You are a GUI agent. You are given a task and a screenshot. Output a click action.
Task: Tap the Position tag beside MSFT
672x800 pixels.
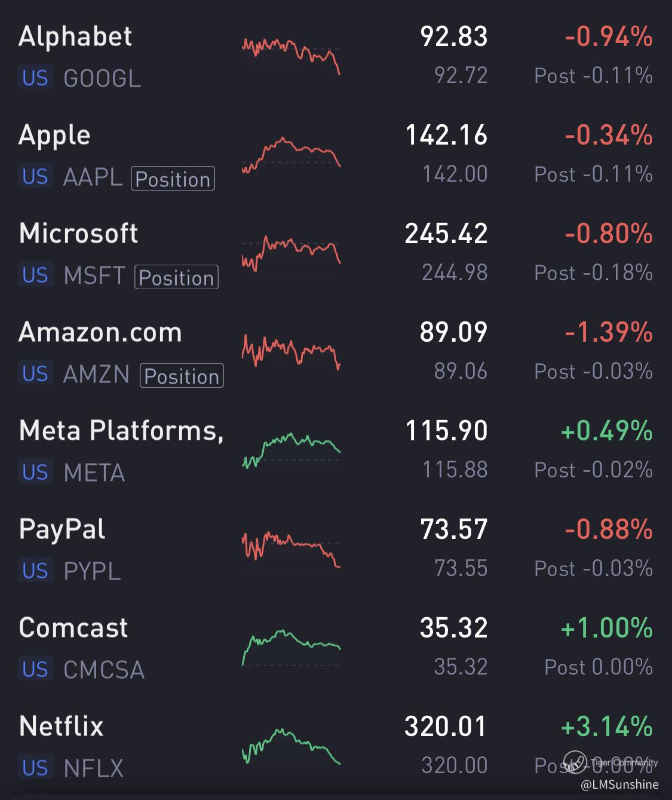[176, 277]
